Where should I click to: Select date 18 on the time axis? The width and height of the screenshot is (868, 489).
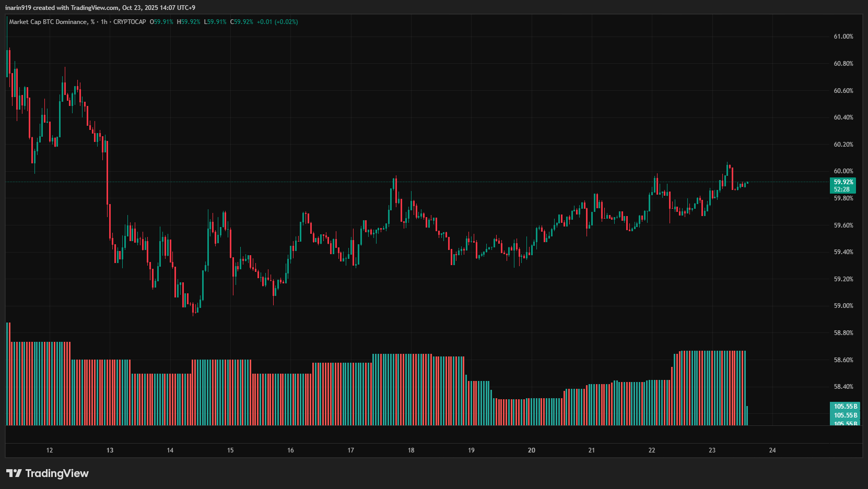pyautogui.click(x=411, y=450)
